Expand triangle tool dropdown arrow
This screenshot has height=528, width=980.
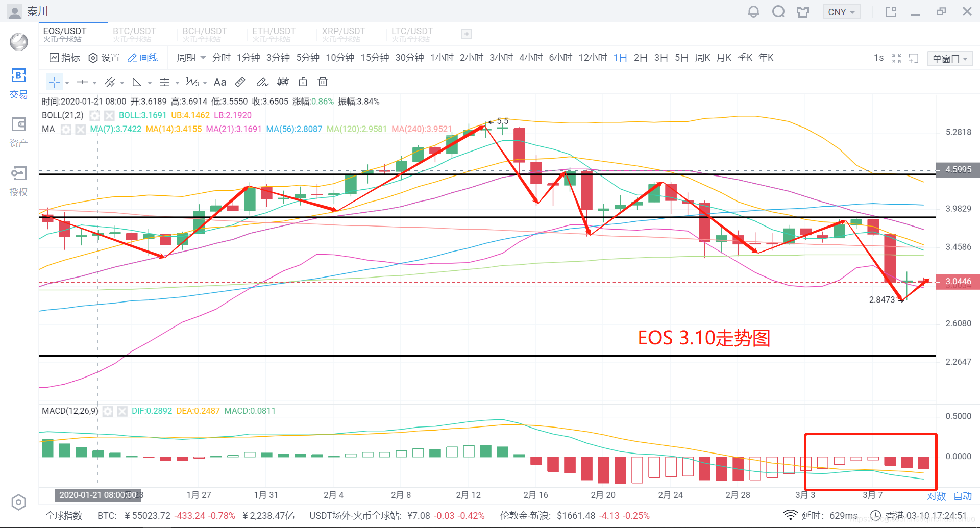click(x=150, y=83)
